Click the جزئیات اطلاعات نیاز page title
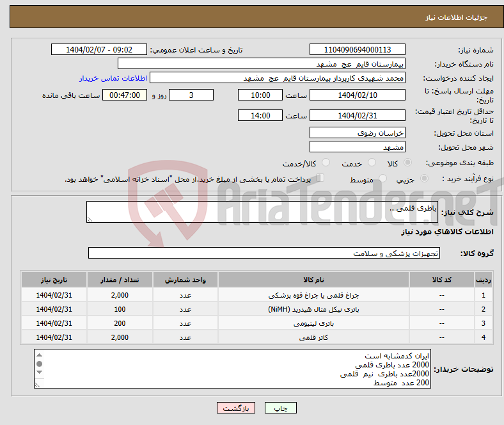 (457, 17)
